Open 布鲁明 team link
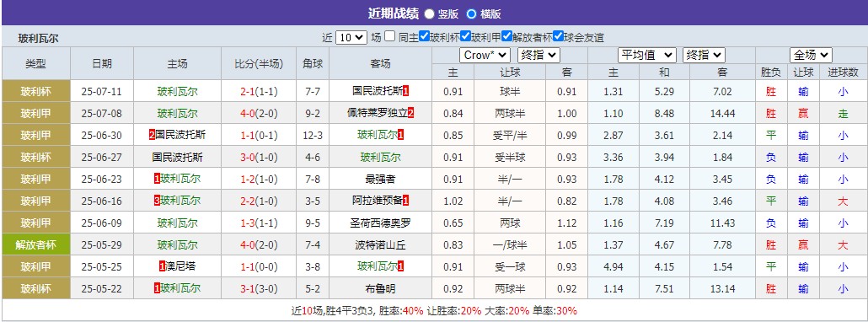Screen dimensions: 868x322 [380, 289]
